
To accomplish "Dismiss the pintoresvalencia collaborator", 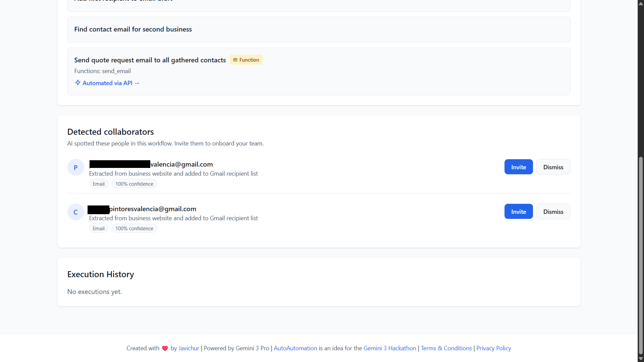I will tap(553, 212).
